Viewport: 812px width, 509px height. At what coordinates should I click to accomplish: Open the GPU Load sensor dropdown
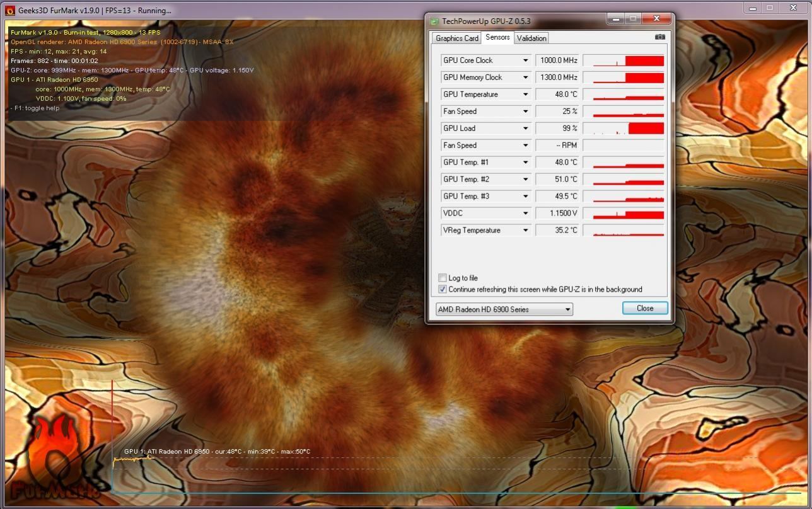tap(525, 129)
